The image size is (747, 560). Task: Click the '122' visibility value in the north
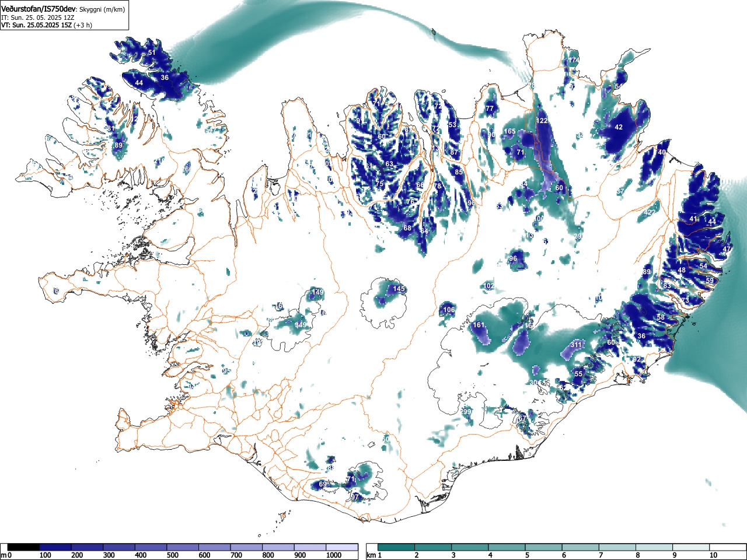(x=542, y=121)
